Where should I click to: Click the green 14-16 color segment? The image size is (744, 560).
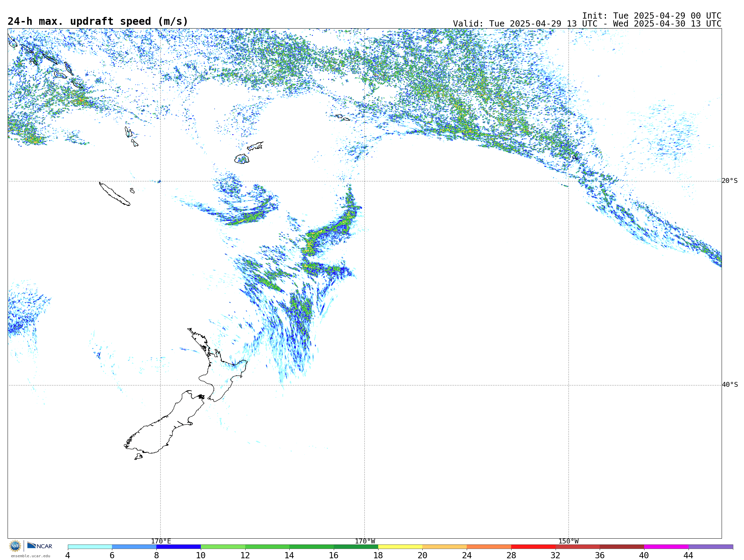click(x=312, y=547)
